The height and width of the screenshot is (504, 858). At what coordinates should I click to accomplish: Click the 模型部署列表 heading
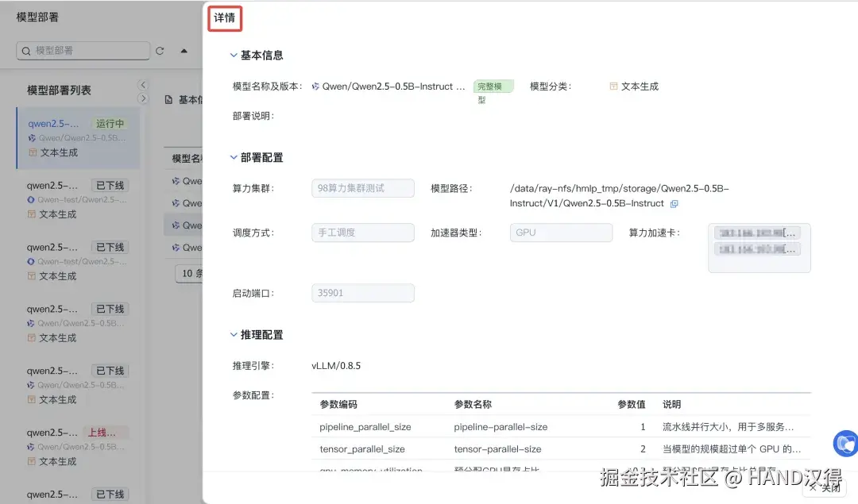pyautogui.click(x=59, y=90)
